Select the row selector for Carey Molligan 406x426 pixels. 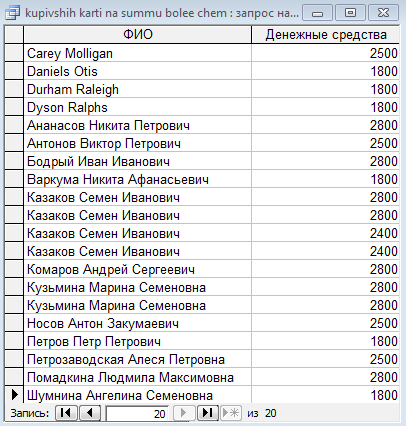pyautogui.click(x=14, y=53)
